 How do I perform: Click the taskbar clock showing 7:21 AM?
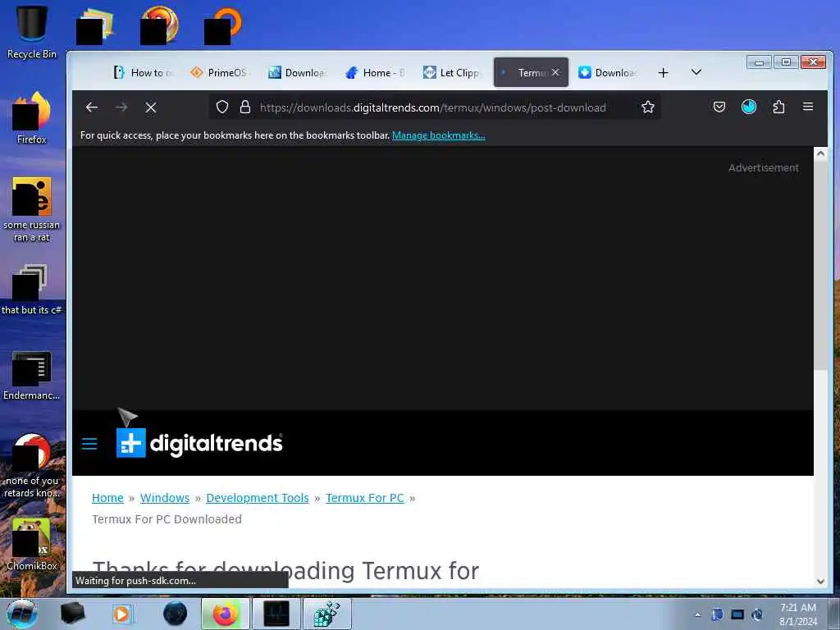797,614
